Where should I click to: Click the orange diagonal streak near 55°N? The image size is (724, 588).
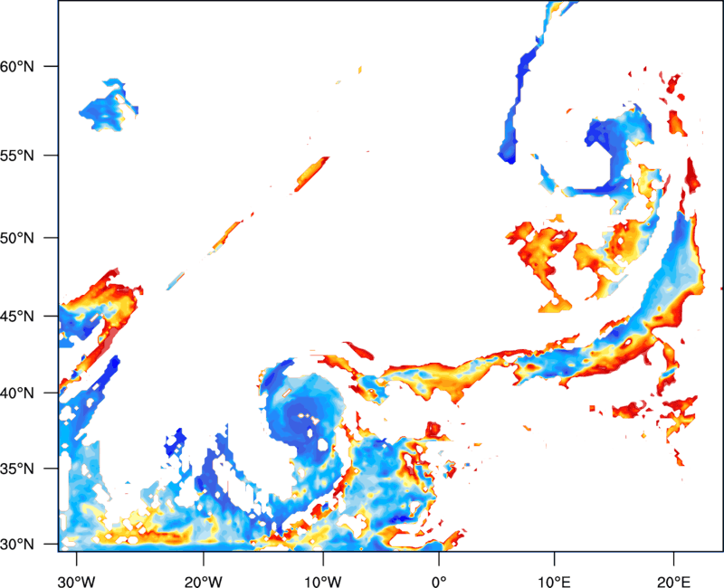(x=311, y=174)
